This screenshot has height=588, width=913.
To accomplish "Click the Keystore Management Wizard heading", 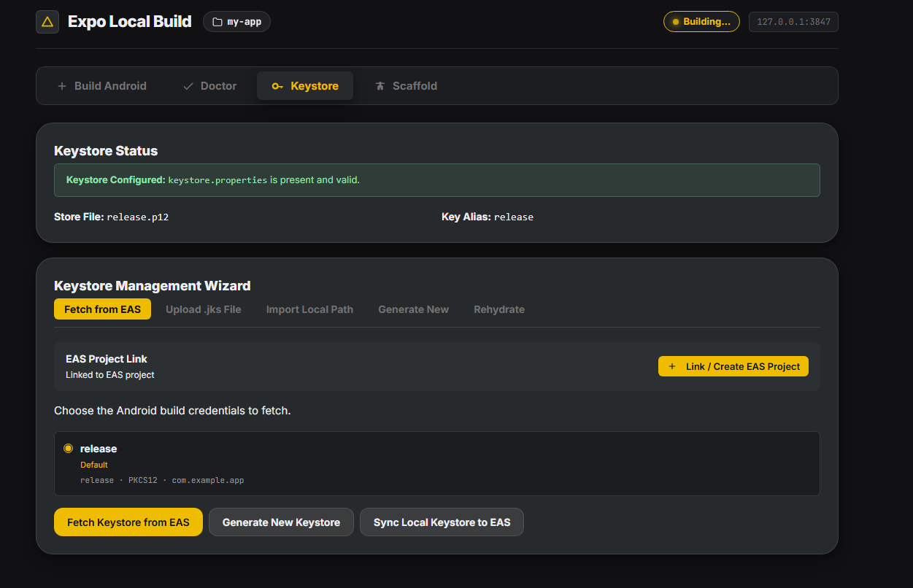I will point(153,286).
